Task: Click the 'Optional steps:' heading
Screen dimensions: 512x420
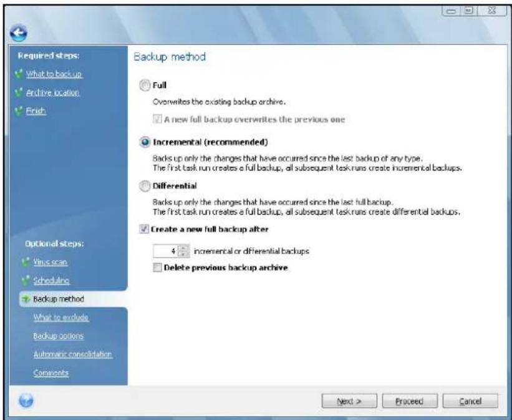Action: pyautogui.click(x=54, y=243)
